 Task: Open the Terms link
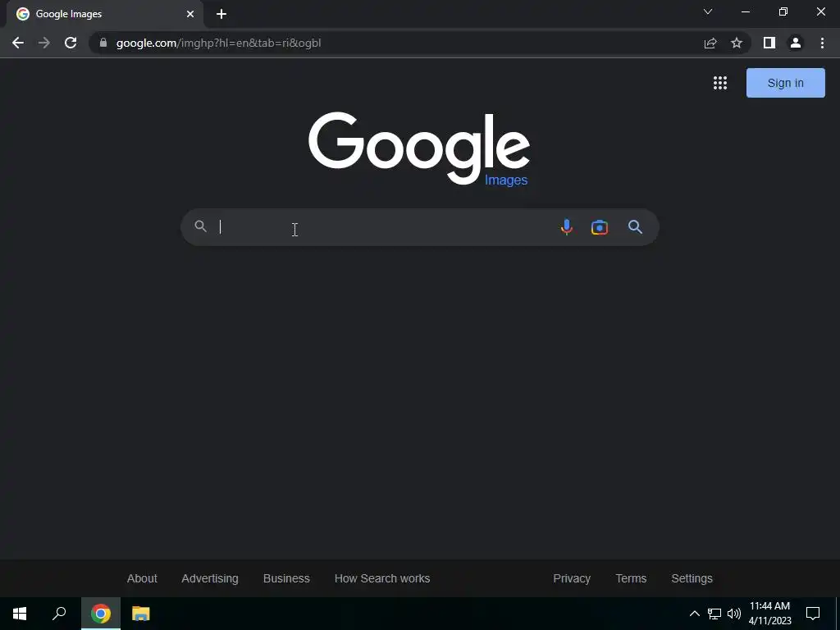point(631,578)
